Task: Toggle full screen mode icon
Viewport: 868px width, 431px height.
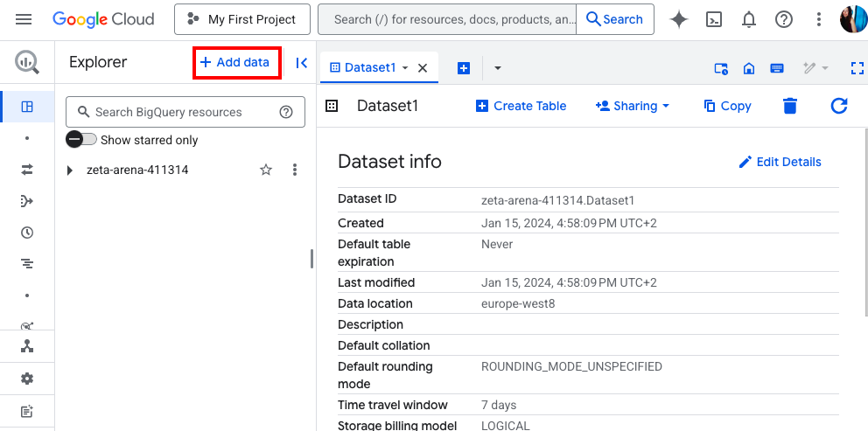Action: (x=857, y=68)
